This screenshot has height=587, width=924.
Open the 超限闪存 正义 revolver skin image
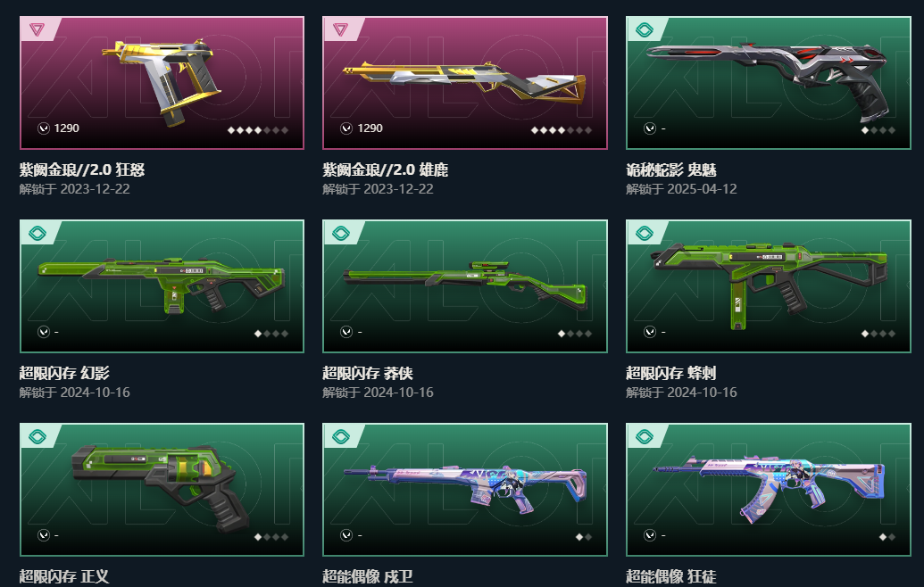162,490
